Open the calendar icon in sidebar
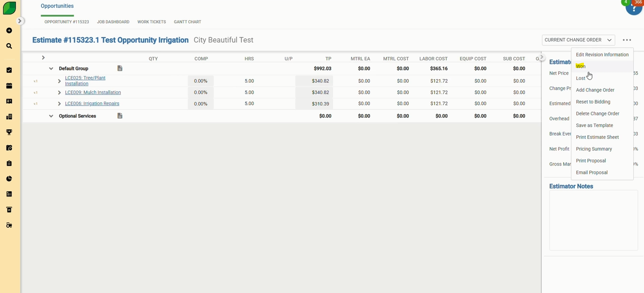This screenshot has height=293, width=644. (x=9, y=86)
